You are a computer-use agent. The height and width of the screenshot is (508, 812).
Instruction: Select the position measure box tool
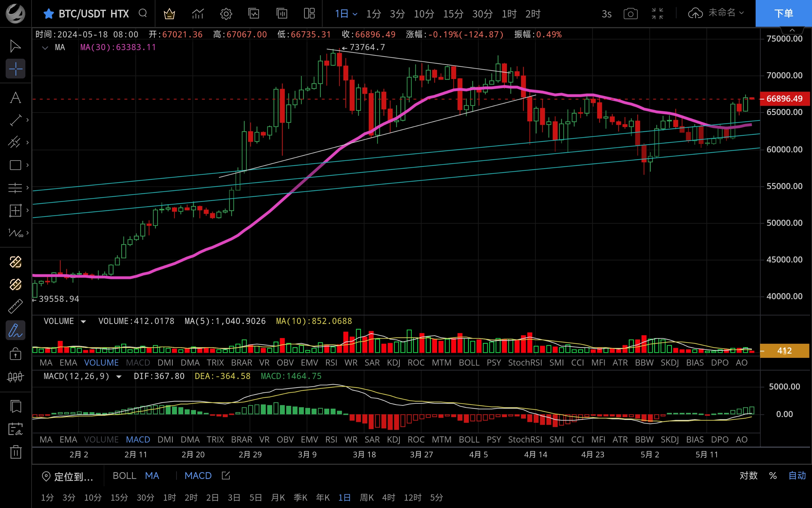pos(15,210)
